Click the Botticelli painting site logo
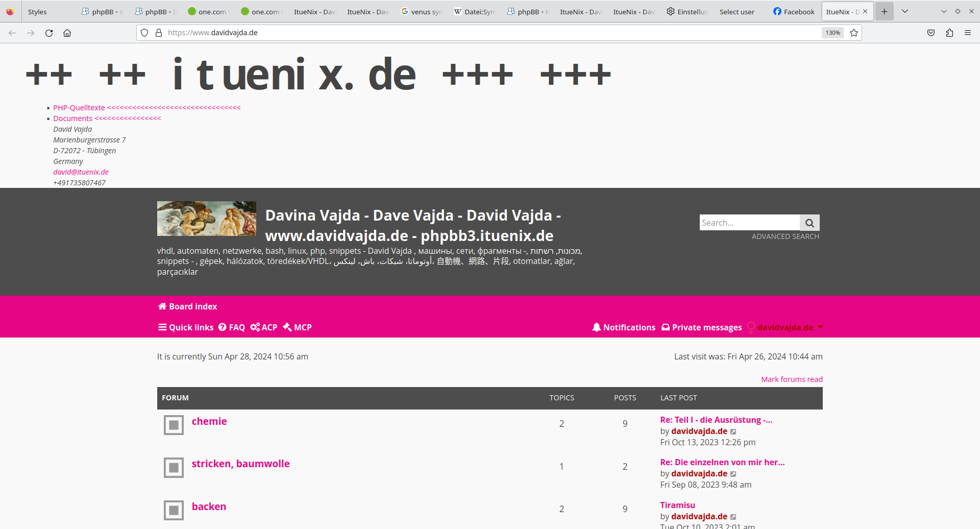 tap(207, 219)
